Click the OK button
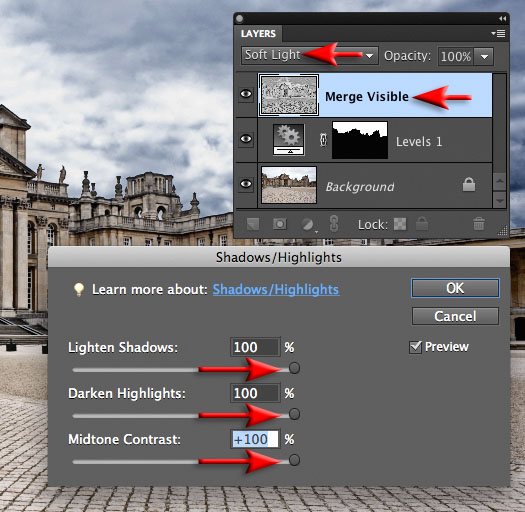525x512 pixels. [x=455, y=288]
